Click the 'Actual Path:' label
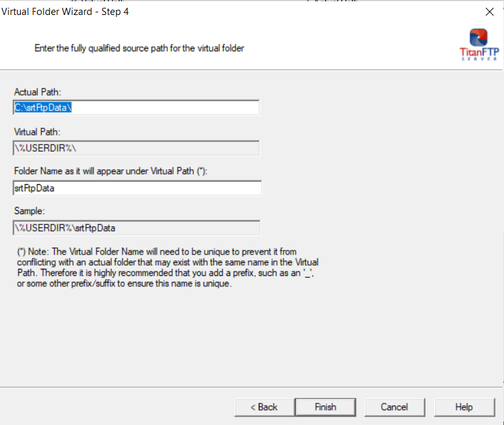Viewport: 504px width, 425px height. click(x=38, y=92)
